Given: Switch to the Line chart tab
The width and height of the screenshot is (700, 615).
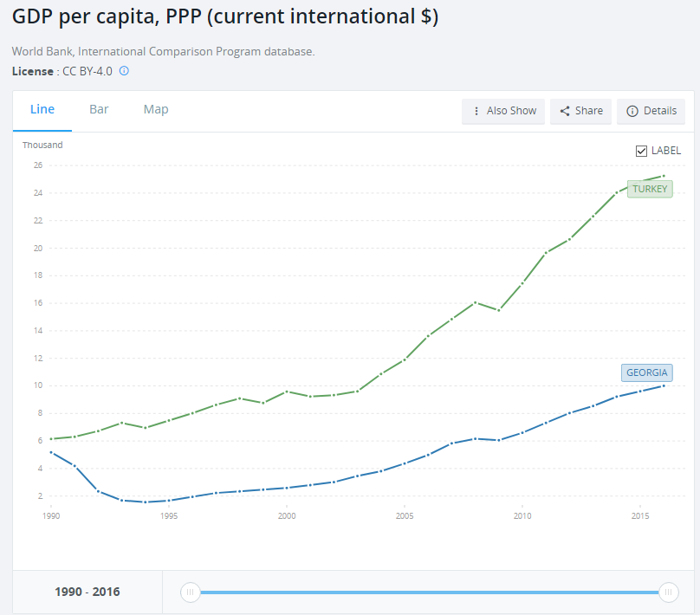Looking at the screenshot, I should 42,110.
